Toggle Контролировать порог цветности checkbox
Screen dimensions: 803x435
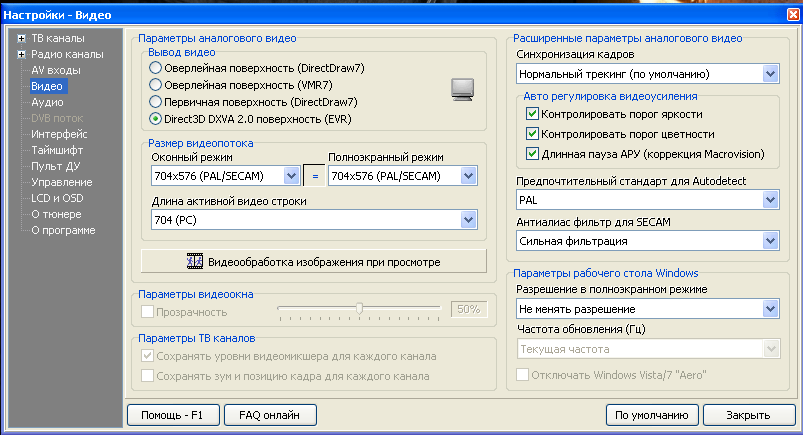click(x=532, y=134)
